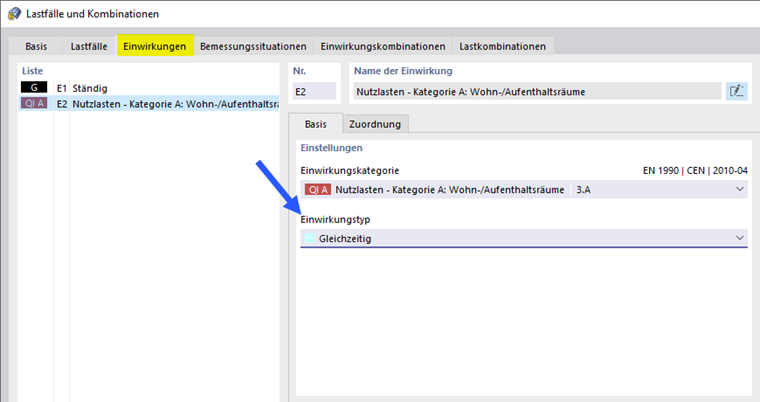Open the Bemessungssituationen tab

click(253, 47)
